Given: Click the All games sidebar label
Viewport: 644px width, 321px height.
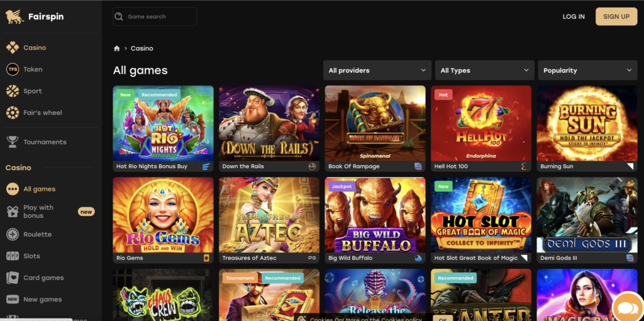Looking at the screenshot, I should coord(40,189).
